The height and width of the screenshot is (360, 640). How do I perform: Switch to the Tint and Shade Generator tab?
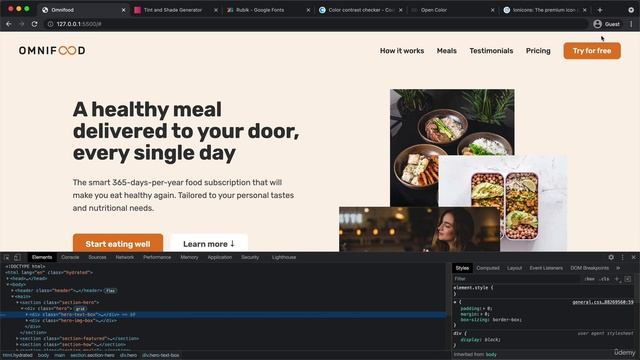(x=176, y=10)
